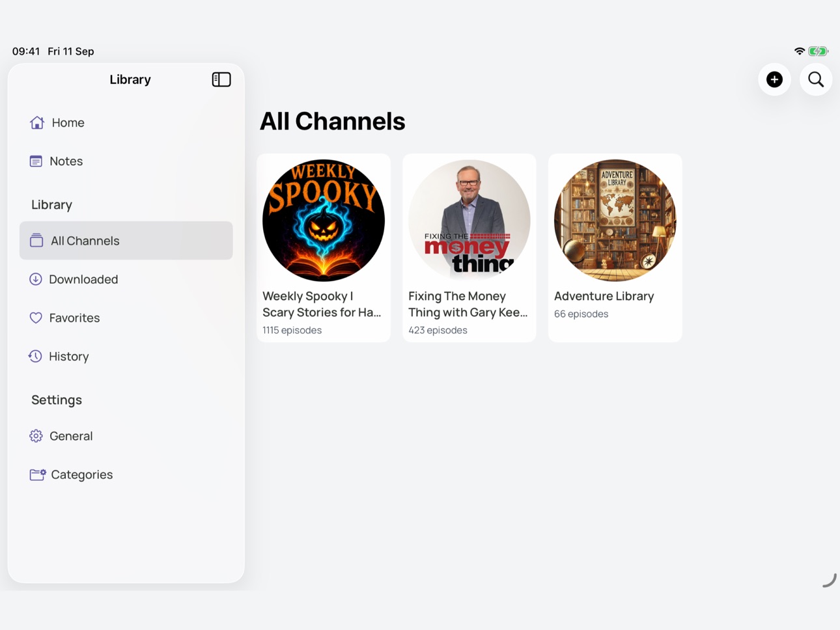Click the 'Library' sidebar title at top
Screen dimensions: 840x630
click(130, 79)
